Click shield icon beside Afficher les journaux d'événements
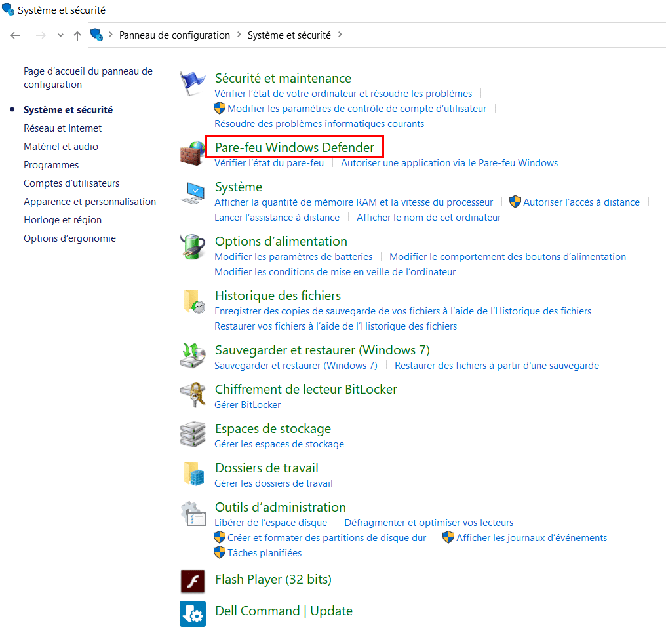This screenshot has height=644, width=666. [x=448, y=537]
